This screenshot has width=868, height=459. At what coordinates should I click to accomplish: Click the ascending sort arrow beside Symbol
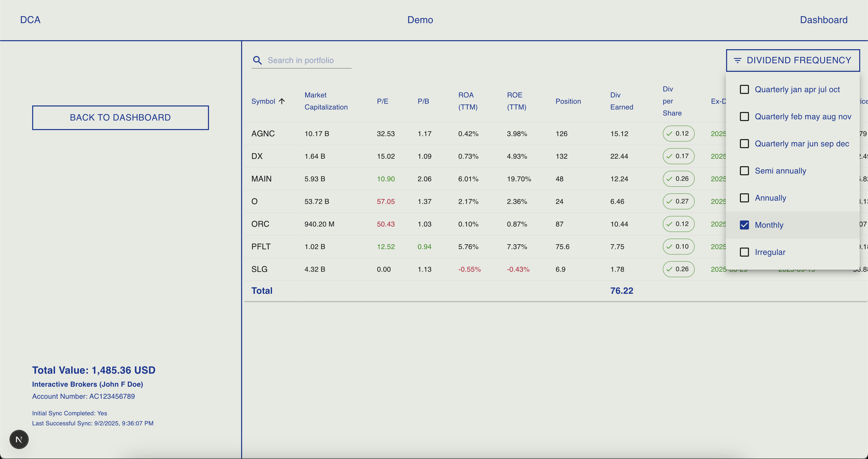click(282, 101)
